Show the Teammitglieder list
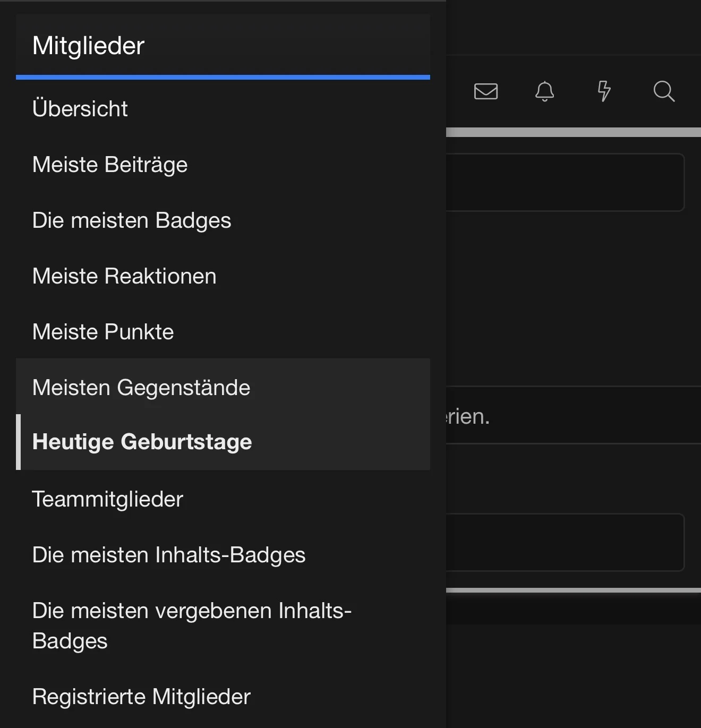701x728 pixels. point(223,499)
